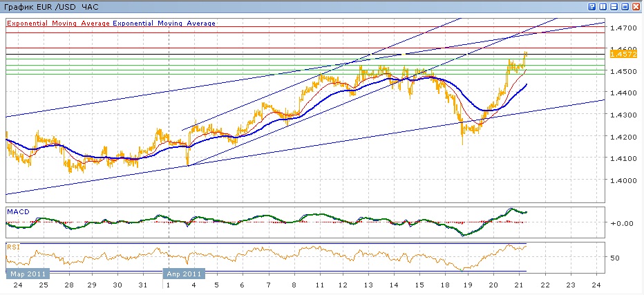644x295 pixels.
Task: Click the MACD +0.00 axis value
Action: [x=623, y=222]
